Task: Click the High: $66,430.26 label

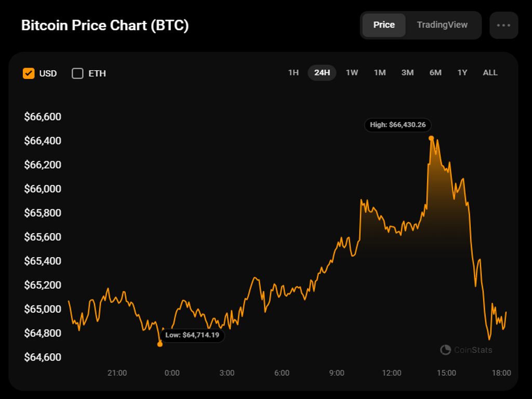Action: coord(398,125)
